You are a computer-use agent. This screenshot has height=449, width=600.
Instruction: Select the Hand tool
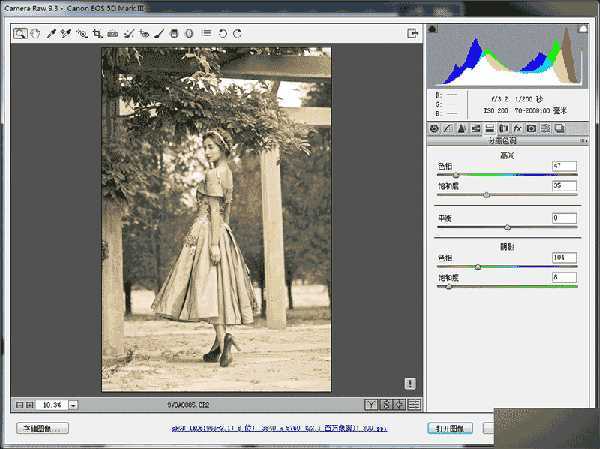click(34, 33)
